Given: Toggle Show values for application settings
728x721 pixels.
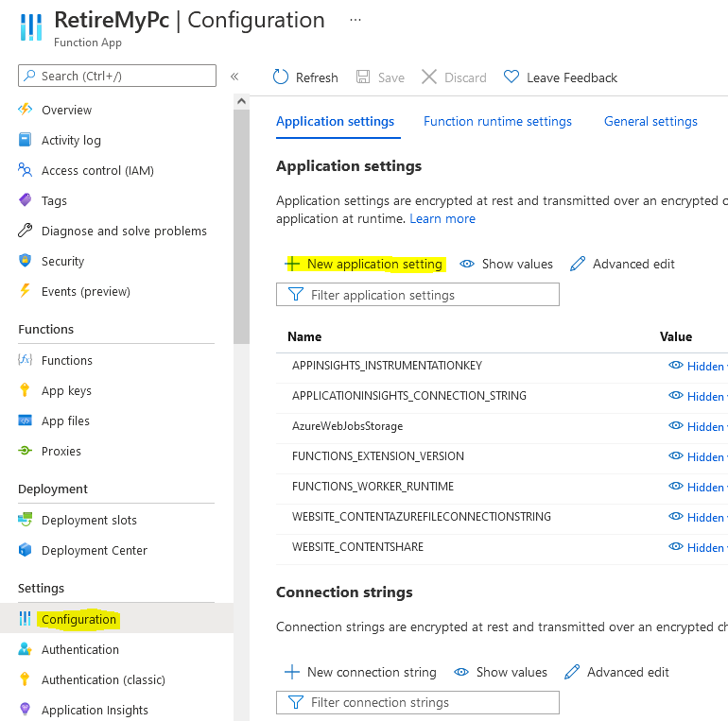Looking at the screenshot, I should (507, 264).
